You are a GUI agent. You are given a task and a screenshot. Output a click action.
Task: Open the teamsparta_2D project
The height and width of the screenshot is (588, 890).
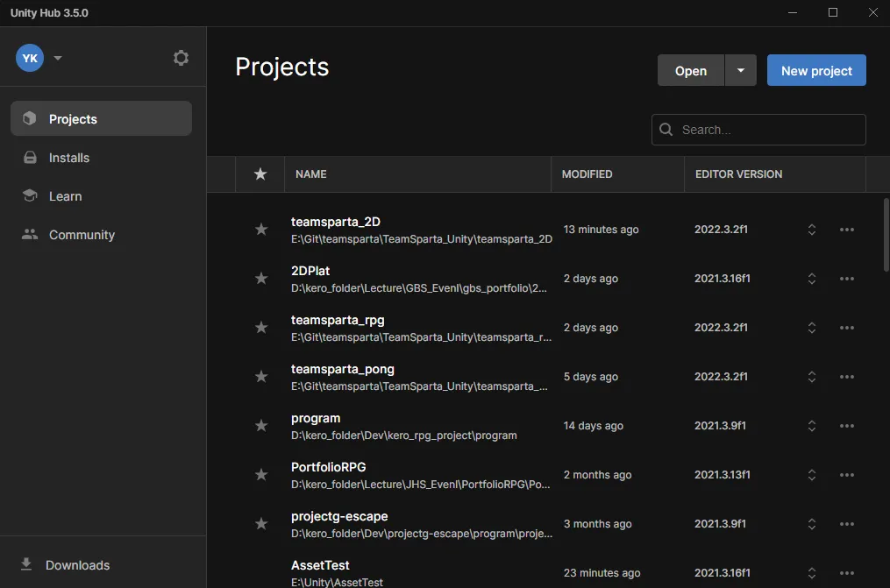click(x=336, y=222)
